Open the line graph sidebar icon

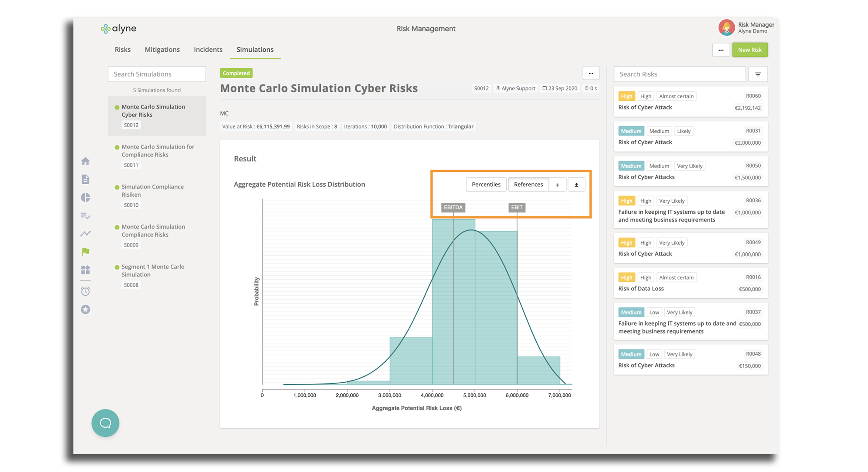(86, 234)
